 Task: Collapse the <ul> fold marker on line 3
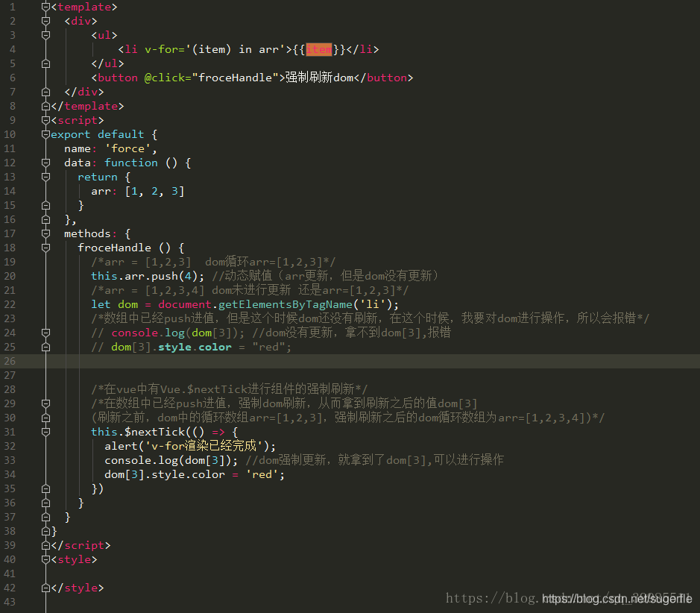coord(45,35)
